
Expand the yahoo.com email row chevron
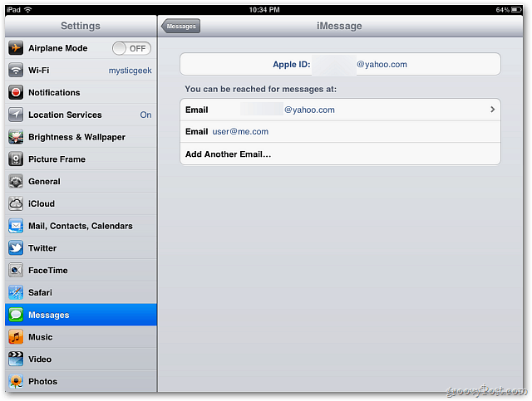click(x=492, y=110)
